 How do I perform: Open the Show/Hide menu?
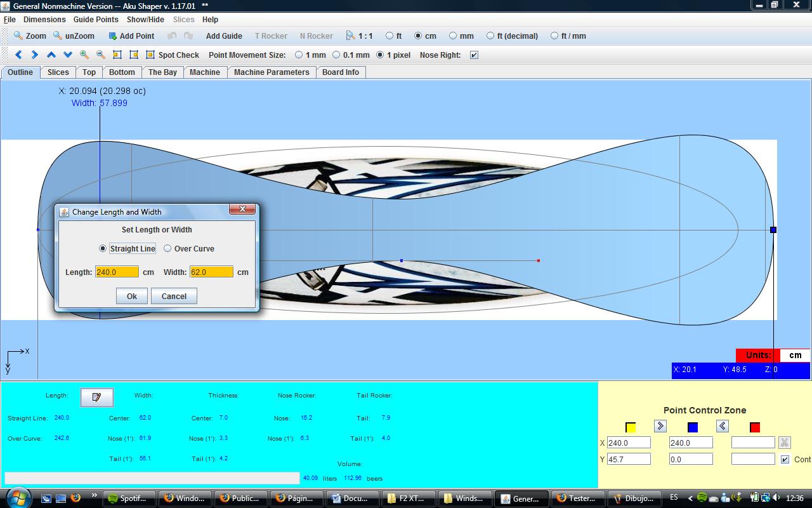point(145,20)
